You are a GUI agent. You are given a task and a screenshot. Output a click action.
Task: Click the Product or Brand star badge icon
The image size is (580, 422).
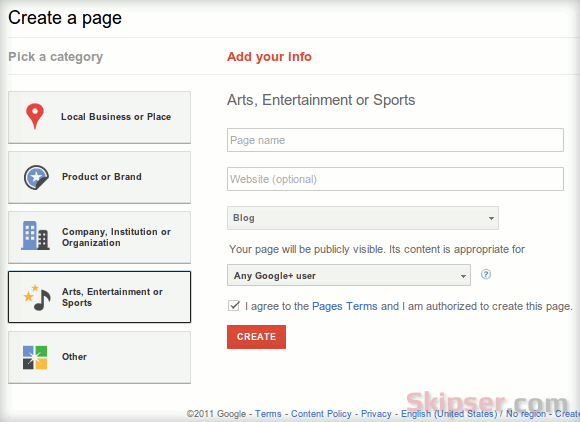pos(36,177)
